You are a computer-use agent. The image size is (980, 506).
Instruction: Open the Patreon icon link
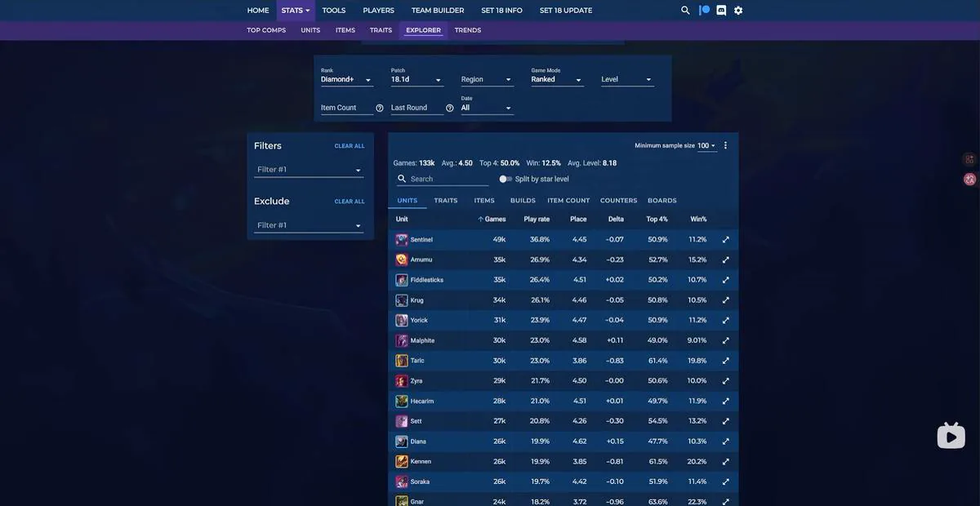coord(704,11)
